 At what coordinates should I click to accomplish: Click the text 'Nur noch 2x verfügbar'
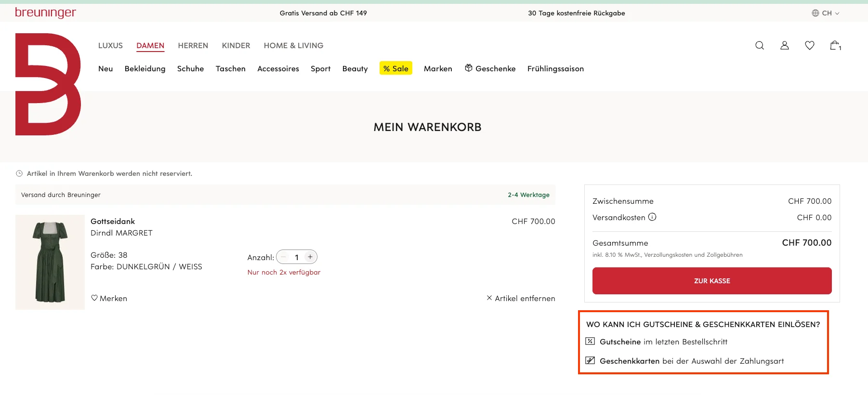tap(284, 272)
